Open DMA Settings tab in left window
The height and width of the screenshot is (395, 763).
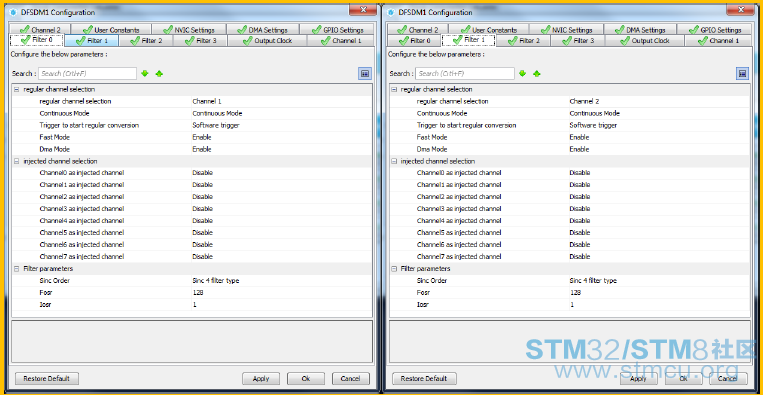(263, 30)
